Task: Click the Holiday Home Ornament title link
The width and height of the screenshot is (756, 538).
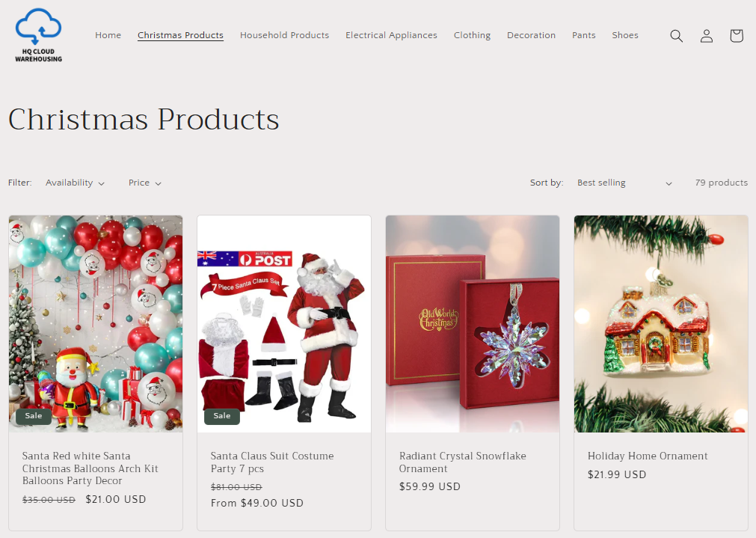Action: click(x=648, y=456)
